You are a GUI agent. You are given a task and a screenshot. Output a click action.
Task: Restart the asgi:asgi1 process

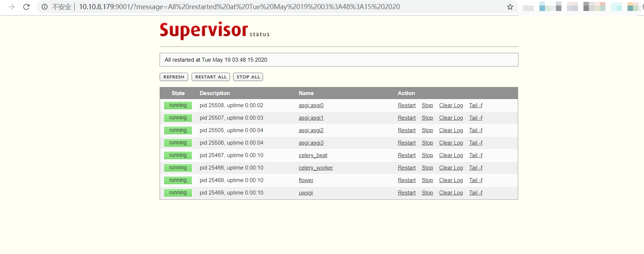click(x=407, y=118)
